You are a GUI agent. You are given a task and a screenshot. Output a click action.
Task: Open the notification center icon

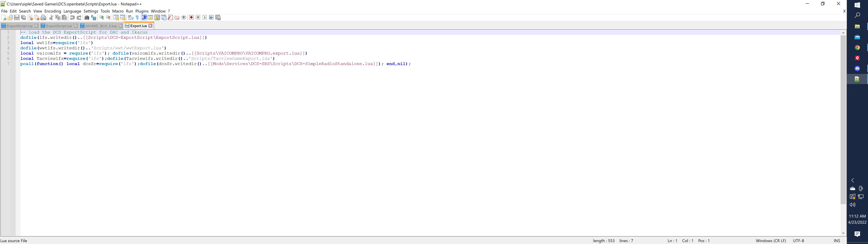[x=857, y=234]
